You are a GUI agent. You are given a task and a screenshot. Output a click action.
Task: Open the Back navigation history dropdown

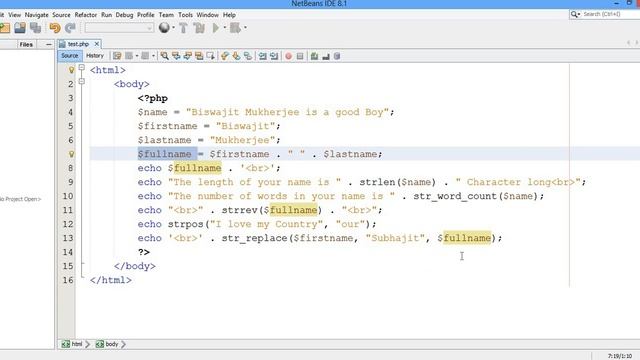pos(137,56)
